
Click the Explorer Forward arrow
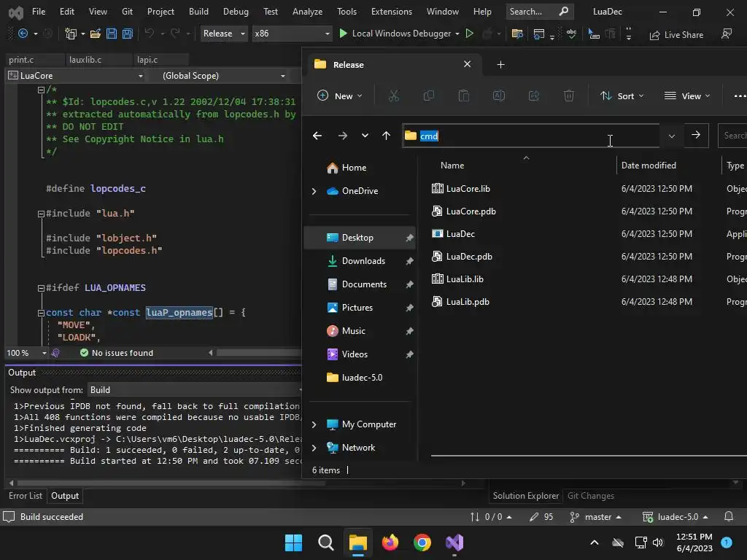[x=343, y=136]
